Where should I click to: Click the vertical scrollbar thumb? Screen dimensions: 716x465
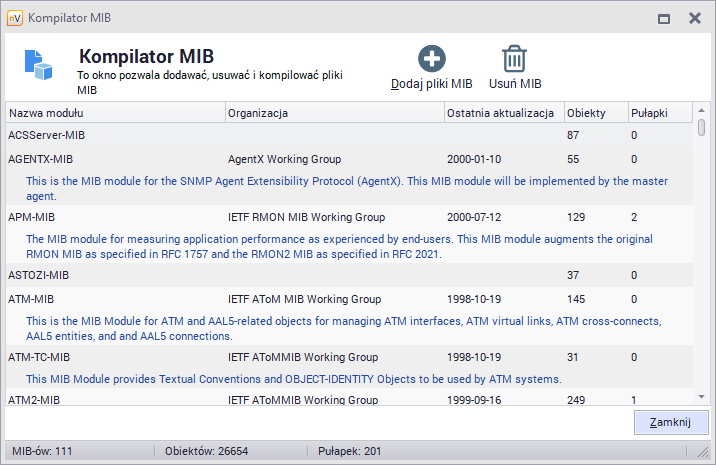(x=701, y=127)
